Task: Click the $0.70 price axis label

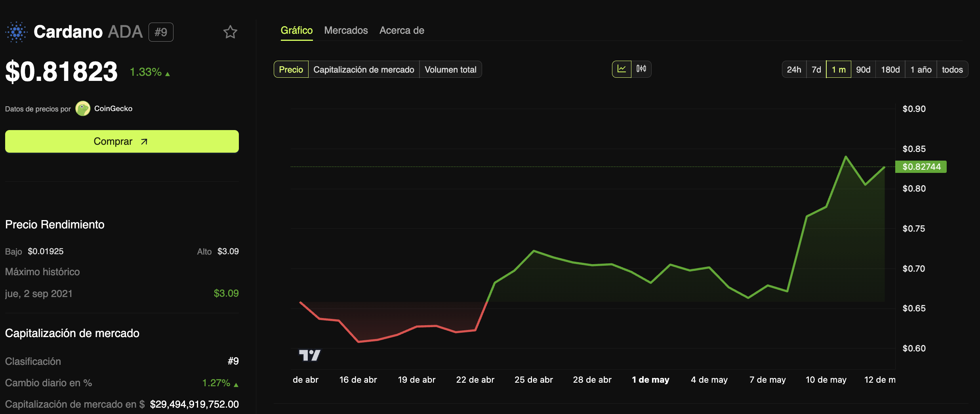Action: [x=914, y=269]
